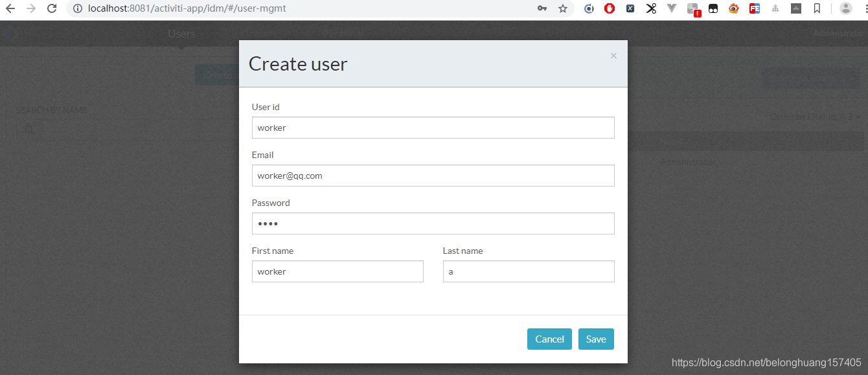Click the blue circular extension icon
Image resolution: width=868 pixels, height=375 pixels.
[589, 8]
